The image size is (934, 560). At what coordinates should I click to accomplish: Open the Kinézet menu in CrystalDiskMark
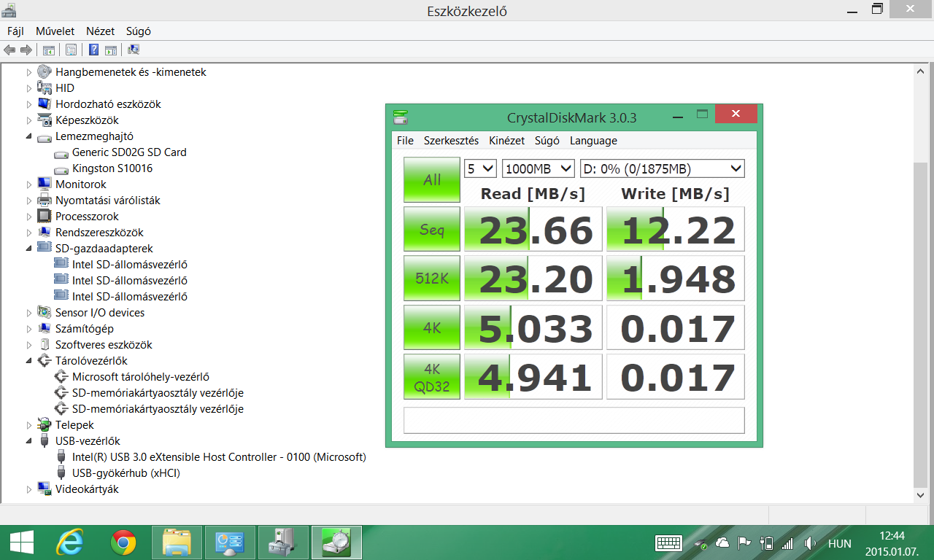(506, 141)
